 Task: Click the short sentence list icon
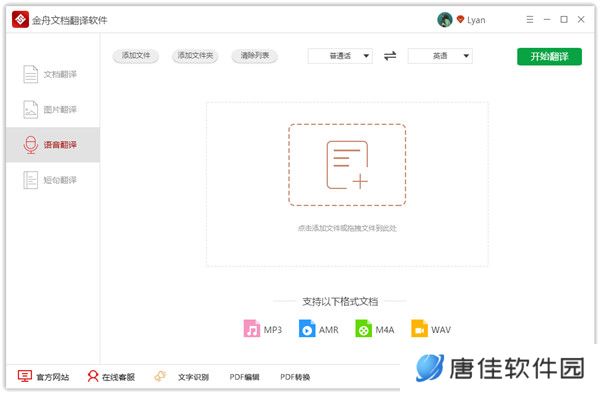[31, 180]
